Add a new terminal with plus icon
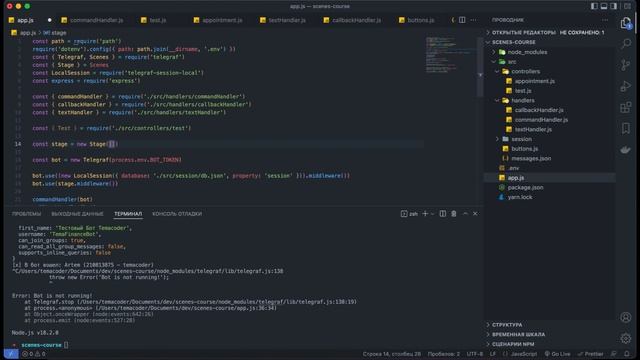The width and height of the screenshot is (640, 360). 425,213
